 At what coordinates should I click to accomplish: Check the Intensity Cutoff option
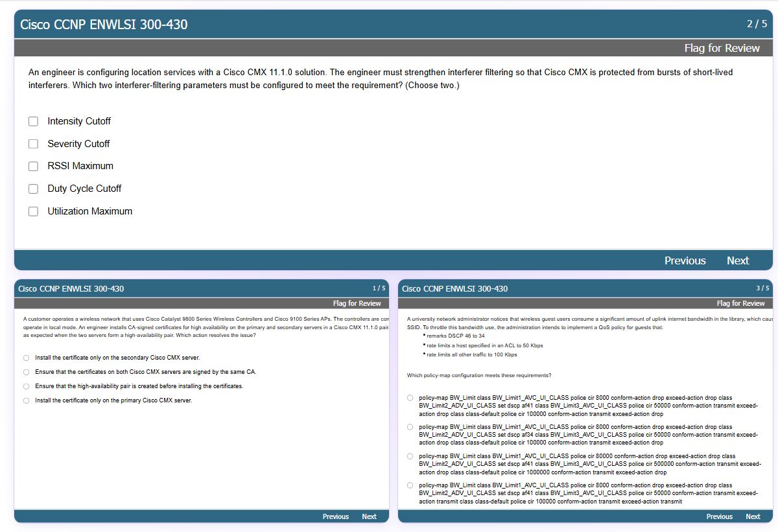[x=34, y=121]
